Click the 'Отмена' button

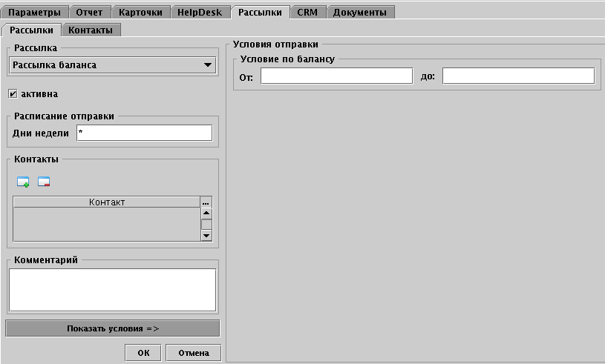(193, 353)
